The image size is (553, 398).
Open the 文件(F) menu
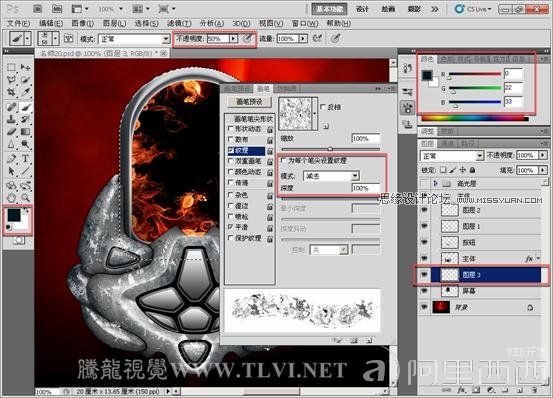(18, 23)
